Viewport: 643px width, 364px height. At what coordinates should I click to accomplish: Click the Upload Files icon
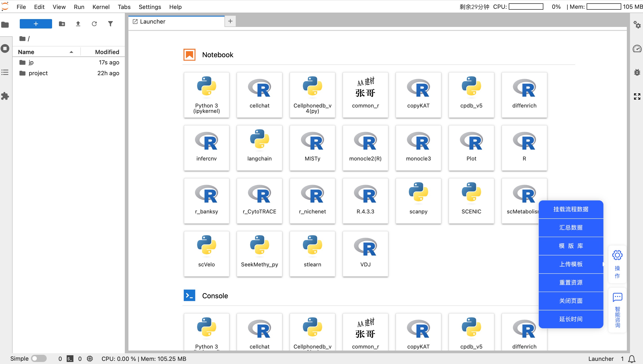[x=78, y=24]
